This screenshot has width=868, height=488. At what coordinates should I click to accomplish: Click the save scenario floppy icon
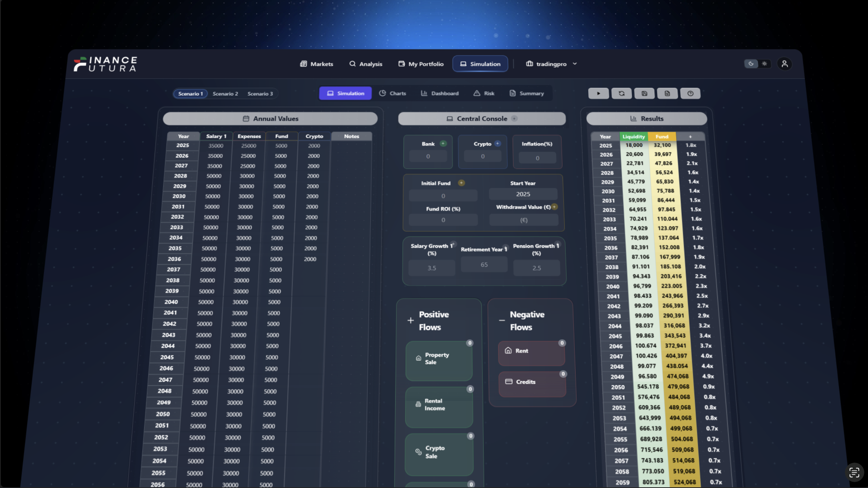point(644,94)
